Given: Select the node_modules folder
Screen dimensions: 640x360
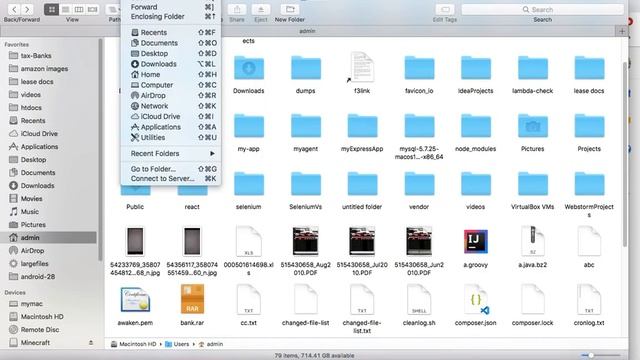Looking at the screenshot, I should (x=476, y=126).
